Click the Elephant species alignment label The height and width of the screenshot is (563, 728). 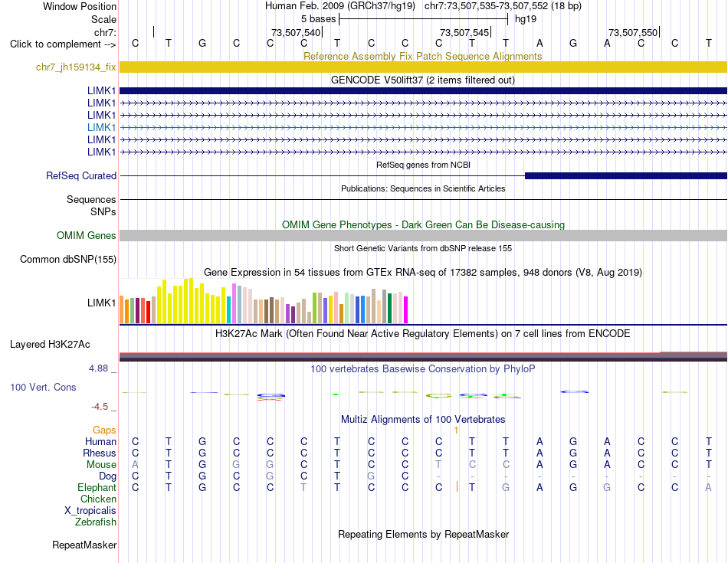[x=97, y=487]
